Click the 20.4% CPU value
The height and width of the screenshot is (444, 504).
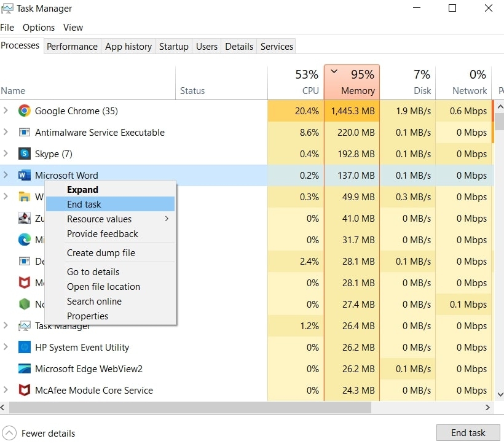point(307,111)
